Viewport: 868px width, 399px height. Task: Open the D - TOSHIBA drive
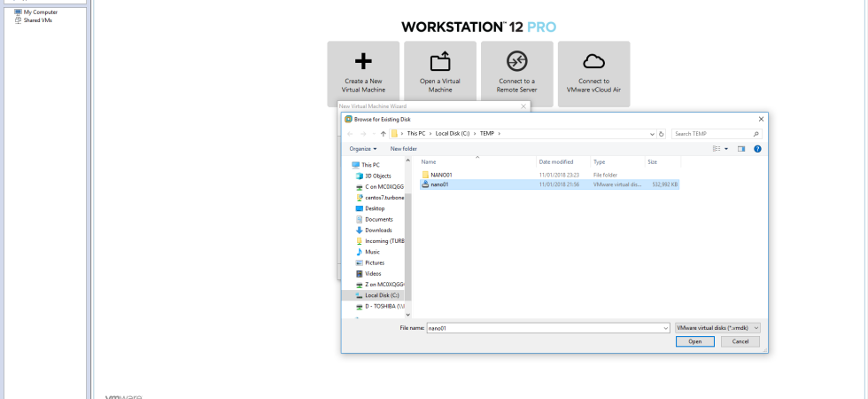pos(380,306)
